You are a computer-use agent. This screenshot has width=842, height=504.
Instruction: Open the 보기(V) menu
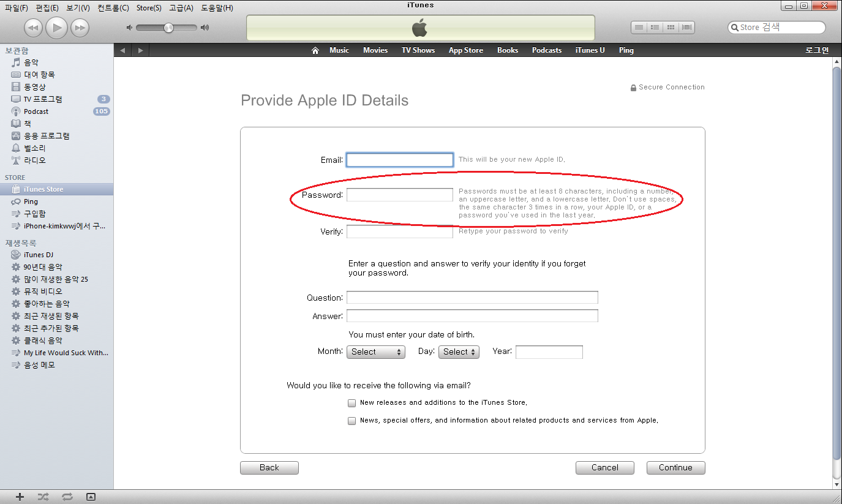coord(78,8)
